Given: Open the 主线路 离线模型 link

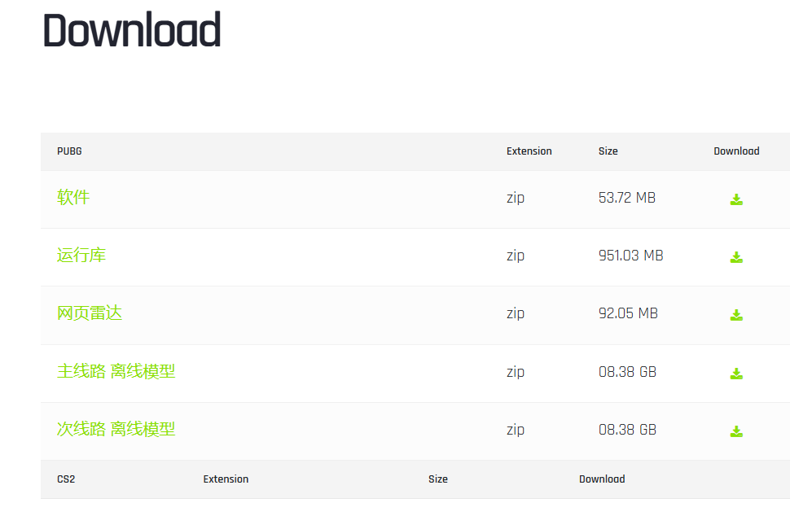Looking at the screenshot, I should (x=116, y=371).
